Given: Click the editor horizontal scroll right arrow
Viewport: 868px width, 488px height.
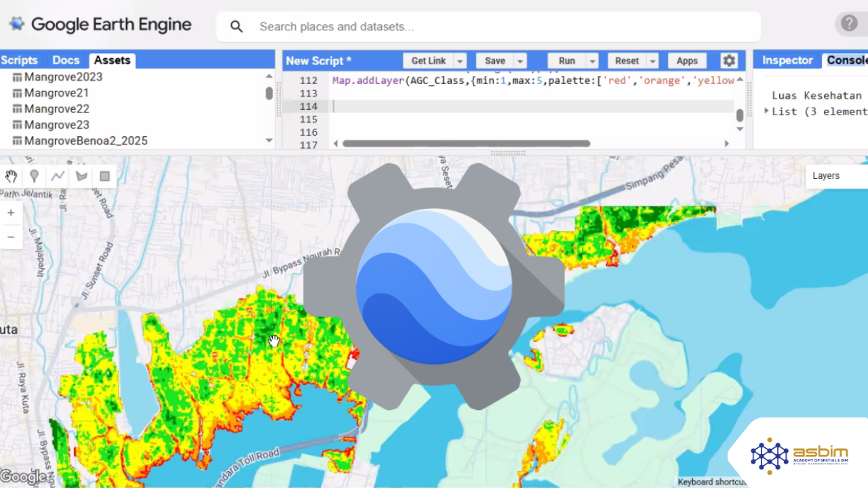Looking at the screenshot, I should click(726, 144).
